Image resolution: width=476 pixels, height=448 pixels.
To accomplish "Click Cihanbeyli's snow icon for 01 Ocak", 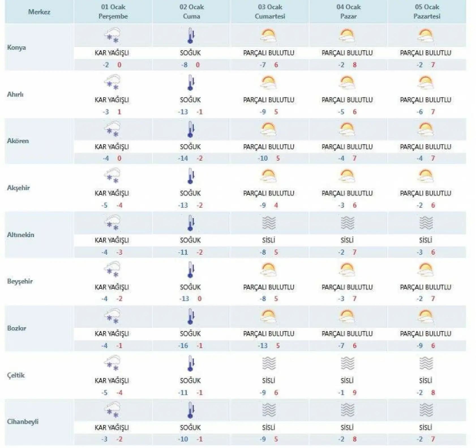I will coord(113,410).
